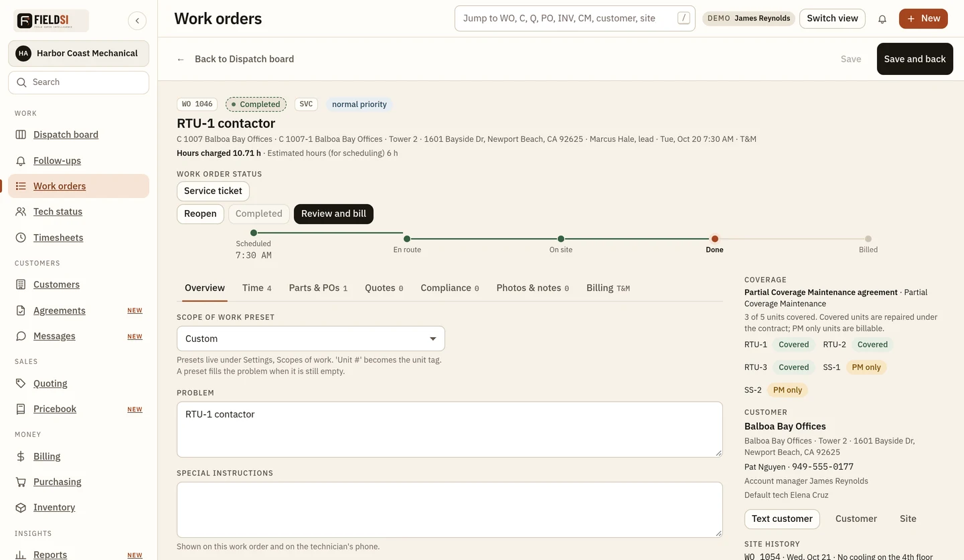964x560 pixels.
Task: Open Inventory in sidebar
Action: point(78,507)
